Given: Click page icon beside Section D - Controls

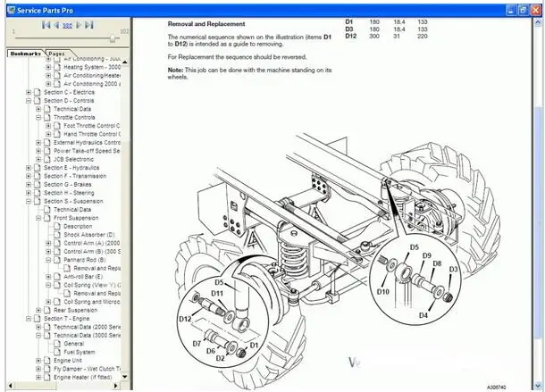Looking at the screenshot, I should [38, 100].
